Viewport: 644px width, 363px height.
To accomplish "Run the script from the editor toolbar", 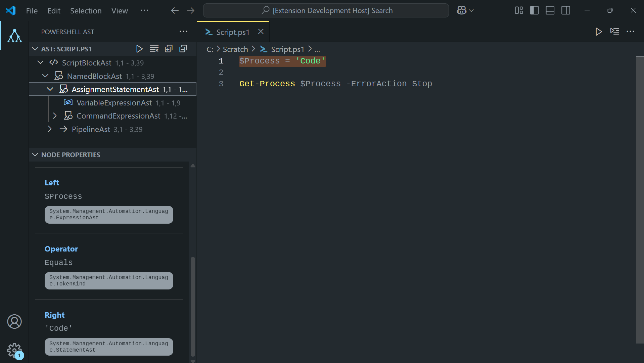I will coord(598,32).
